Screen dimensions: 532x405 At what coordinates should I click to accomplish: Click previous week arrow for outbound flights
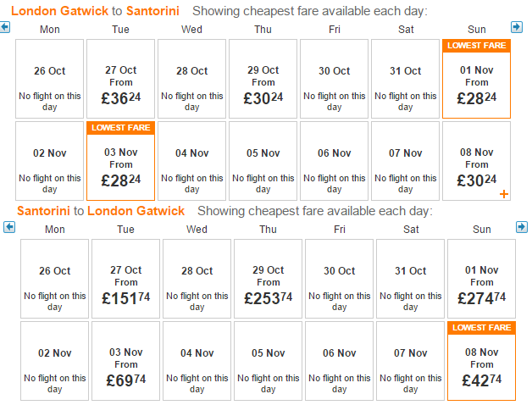pos(5,27)
